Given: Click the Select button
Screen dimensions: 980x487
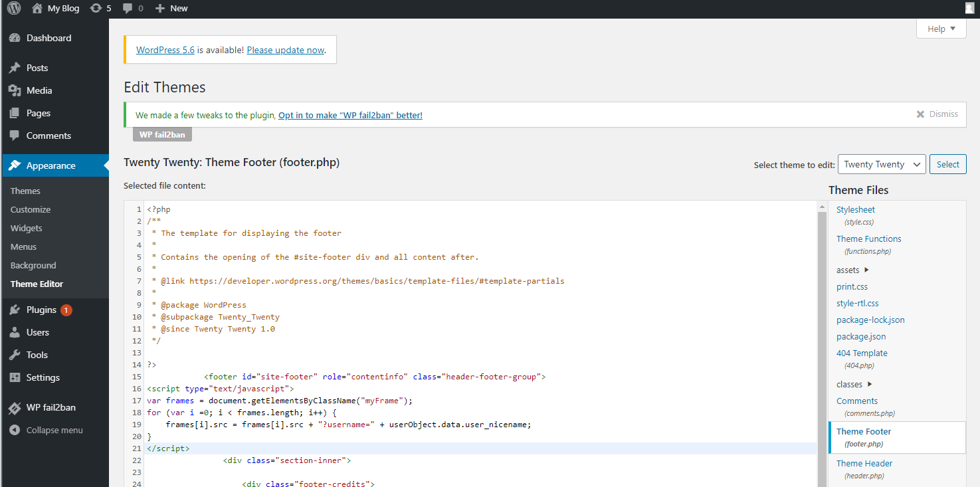Looking at the screenshot, I should (947, 164).
